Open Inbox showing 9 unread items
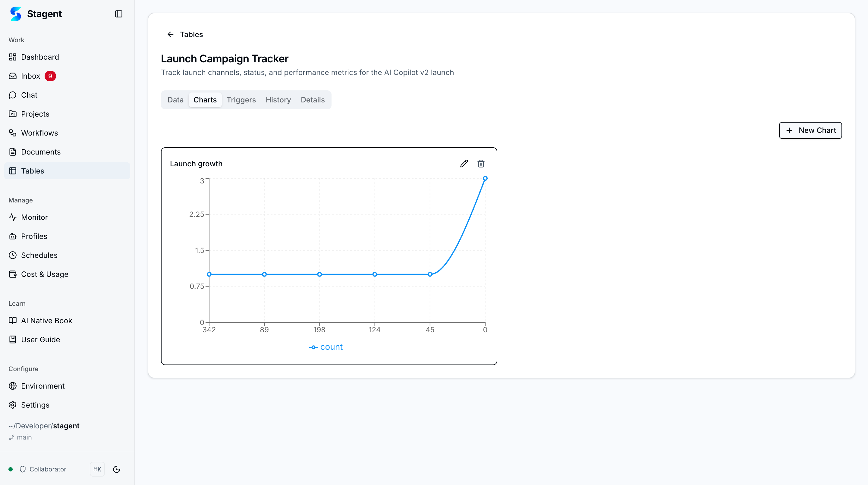The height and width of the screenshot is (485, 868). click(31, 76)
